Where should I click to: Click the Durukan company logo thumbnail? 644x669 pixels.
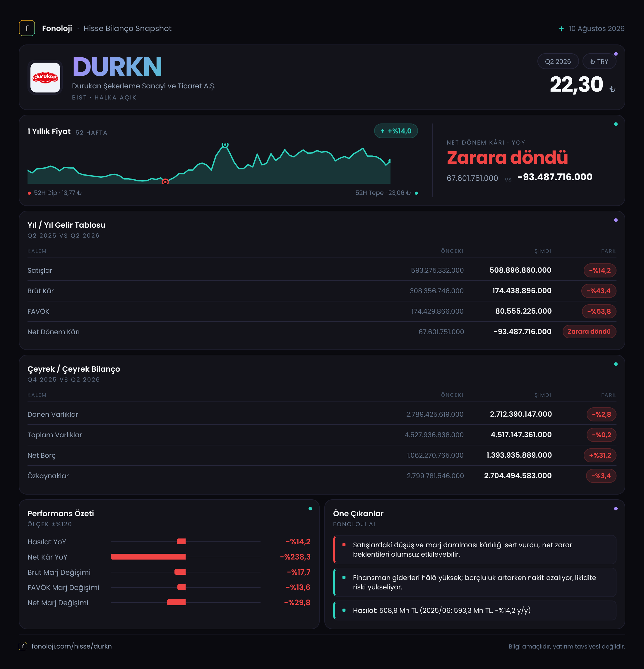coord(45,77)
